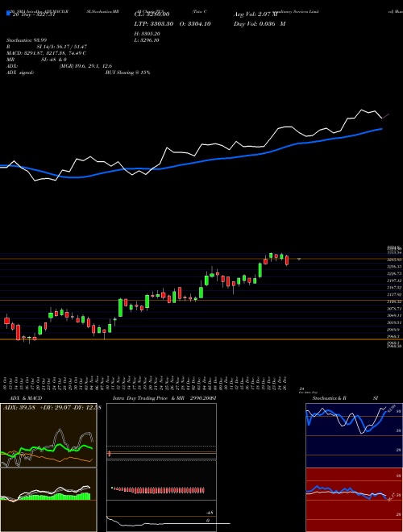Click the red RSI chart panel

pyautogui.click(x=354, y=500)
